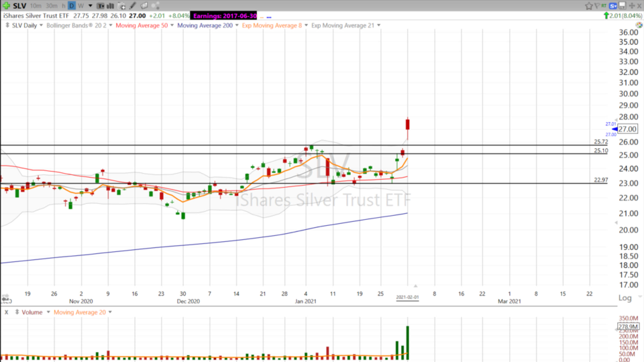Click the green plus add-symbol icon
The height and width of the screenshot is (362, 644).
tap(6, 6)
